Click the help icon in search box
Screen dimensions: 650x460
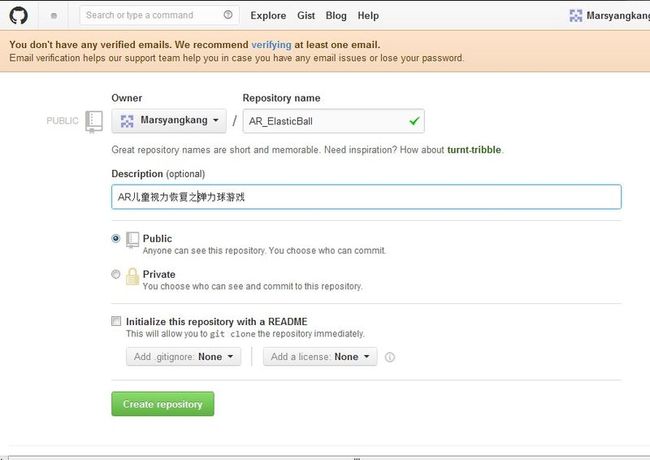228,15
